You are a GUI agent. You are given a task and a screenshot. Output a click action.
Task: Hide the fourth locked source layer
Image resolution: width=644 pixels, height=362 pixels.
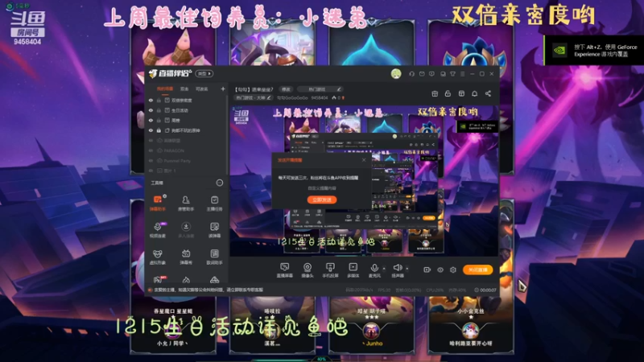151,130
